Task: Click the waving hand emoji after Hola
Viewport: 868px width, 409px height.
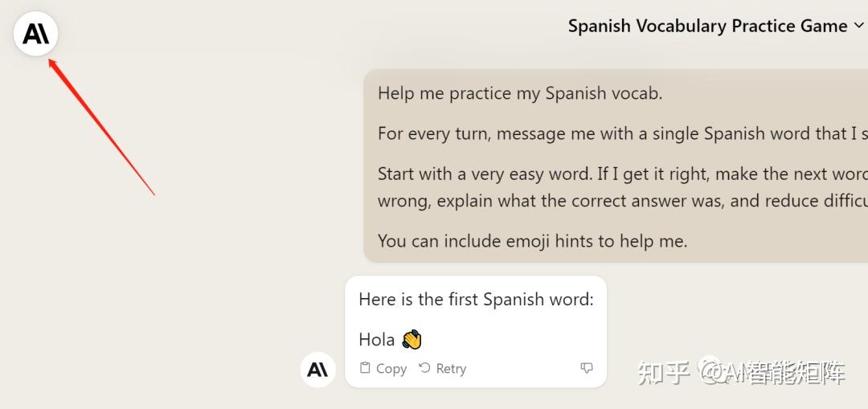Action: tap(411, 339)
